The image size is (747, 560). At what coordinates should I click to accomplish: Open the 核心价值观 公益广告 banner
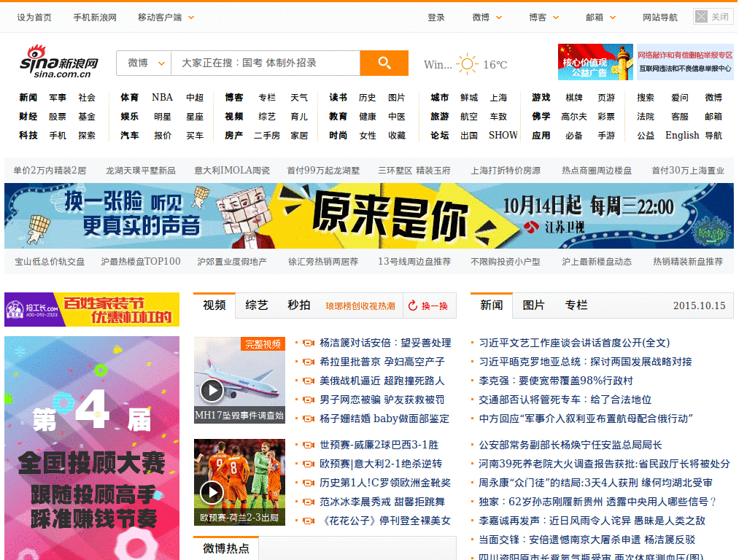(595, 62)
